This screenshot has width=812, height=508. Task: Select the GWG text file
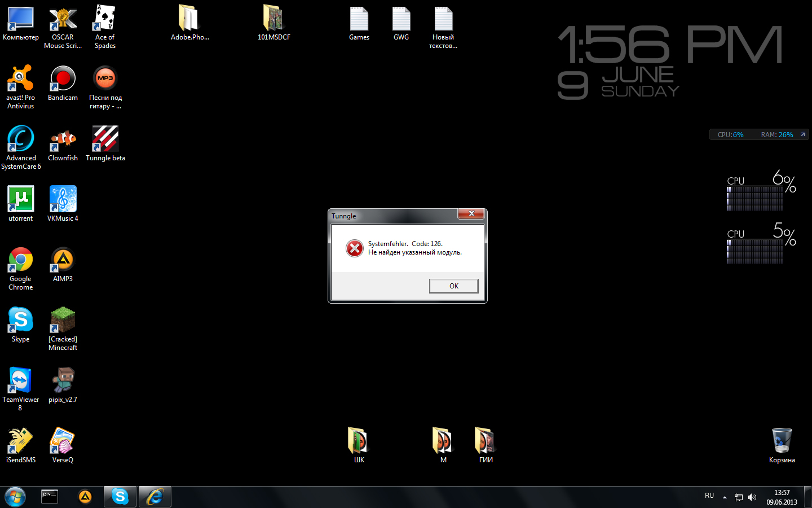pyautogui.click(x=401, y=24)
